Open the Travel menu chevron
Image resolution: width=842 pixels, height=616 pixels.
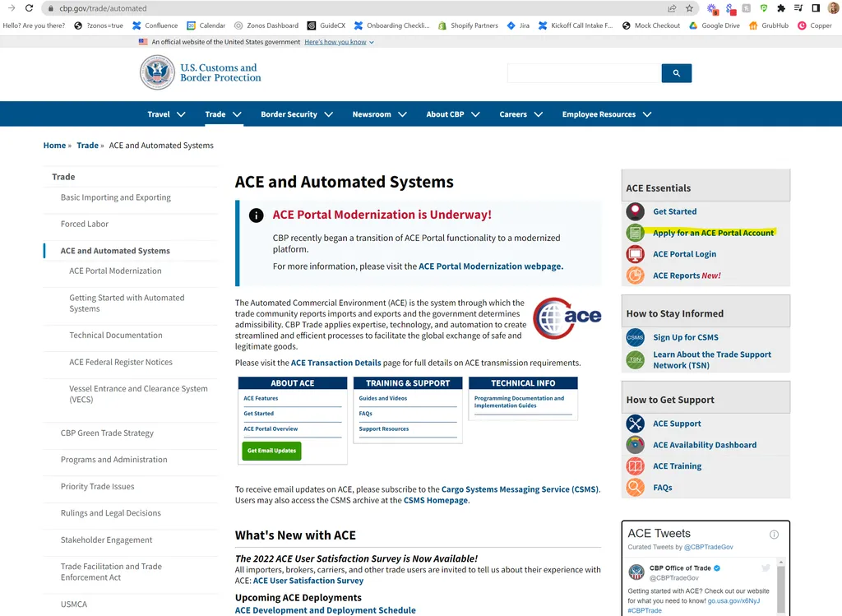coord(183,113)
